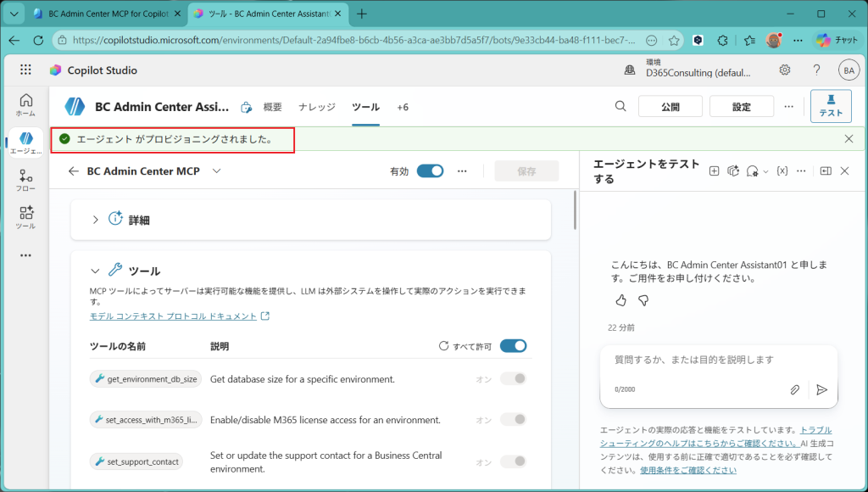The width and height of the screenshot is (868, 492).
Task: Open dropdown next to BC Admin Center MCP
Action: [216, 171]
